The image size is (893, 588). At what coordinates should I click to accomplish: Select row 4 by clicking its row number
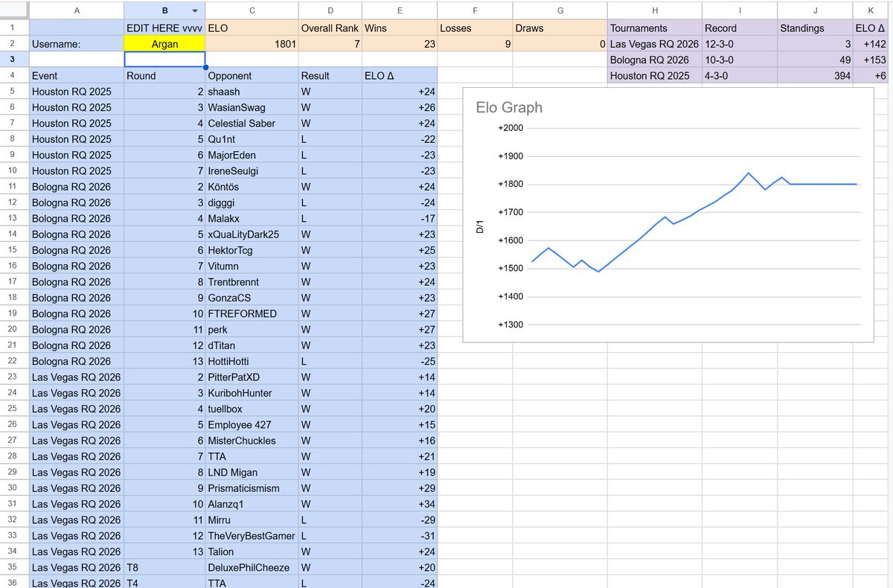click(x=14, y=75)
